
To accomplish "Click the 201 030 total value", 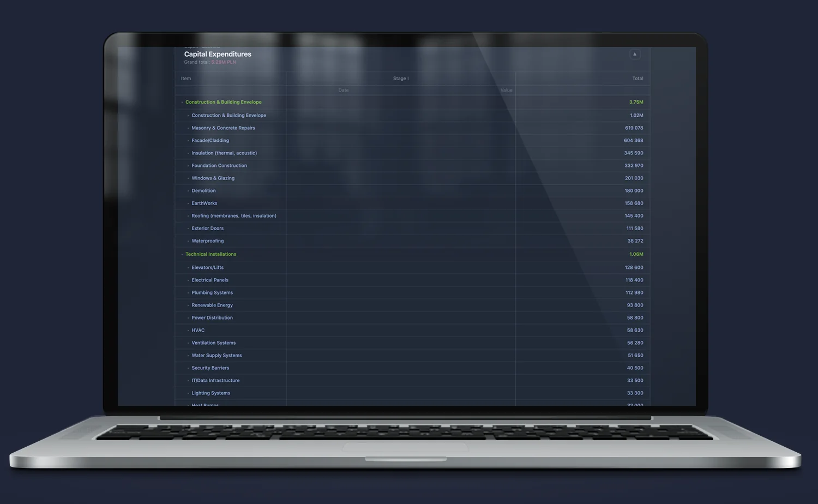I will (634, 178).
